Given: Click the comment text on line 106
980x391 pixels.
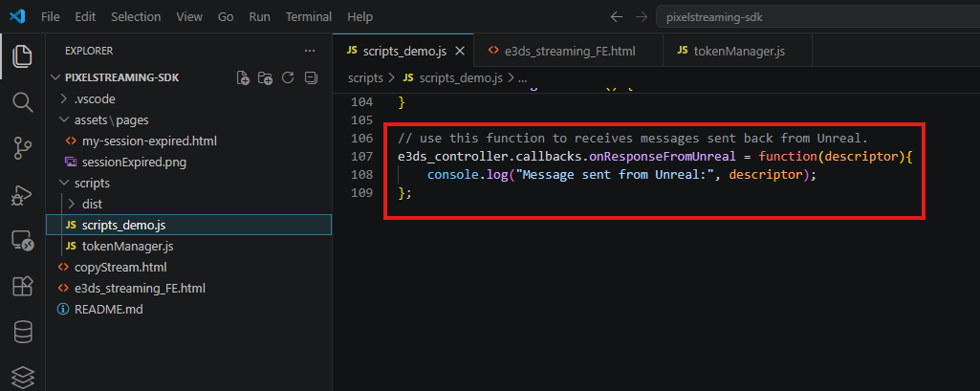Looking at the screenshot, I should 633,138.
